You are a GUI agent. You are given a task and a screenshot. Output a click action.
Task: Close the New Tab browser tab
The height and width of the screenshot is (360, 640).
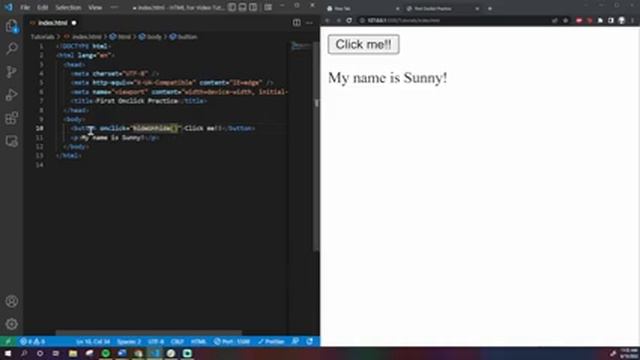point(397,9)
